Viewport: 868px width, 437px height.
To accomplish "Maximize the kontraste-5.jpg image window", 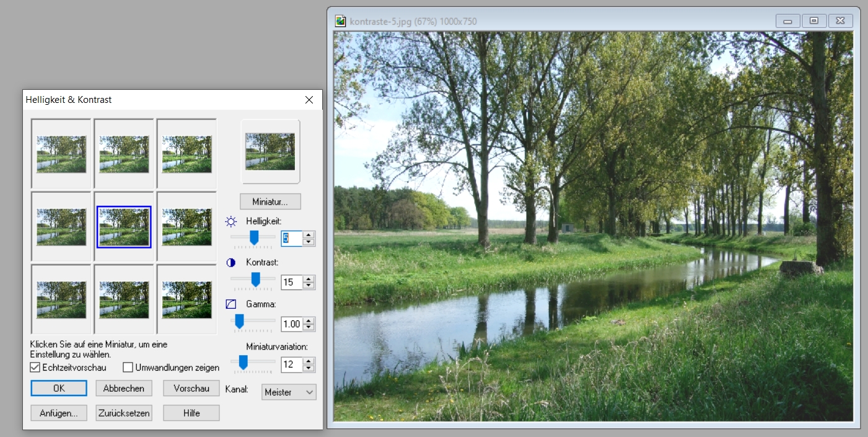I will (814, 21).
